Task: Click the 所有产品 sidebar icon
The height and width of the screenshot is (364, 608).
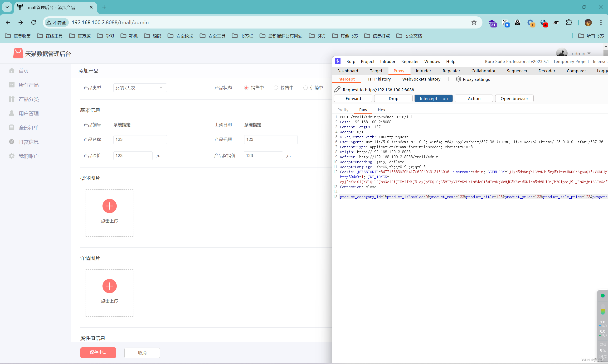Action: point(12,85)
